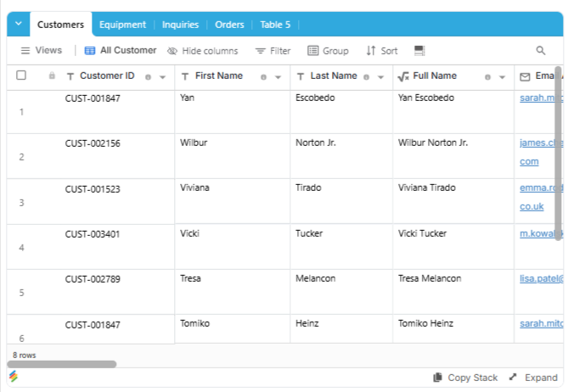
Task: Open the Group options
Action: 328,51
